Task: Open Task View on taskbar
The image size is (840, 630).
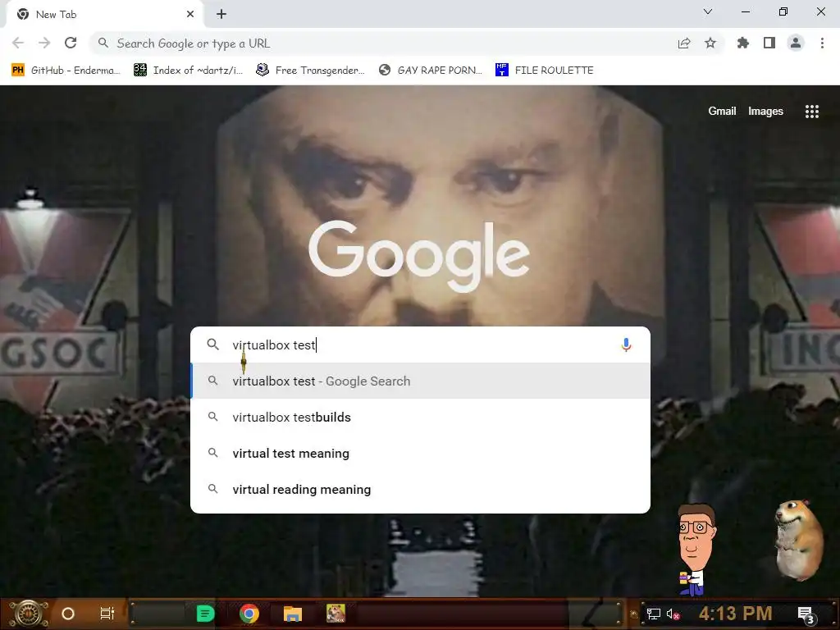Action: pos(107,614)
